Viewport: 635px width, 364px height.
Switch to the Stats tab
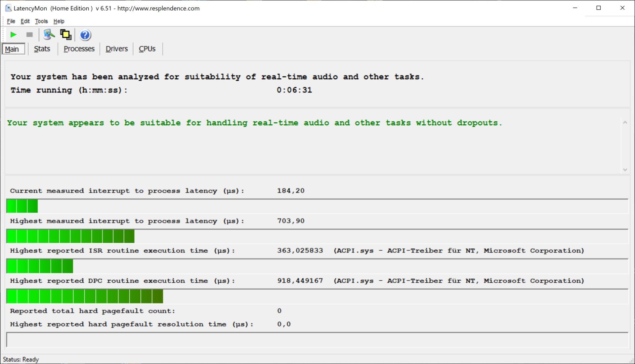(42, 49)
